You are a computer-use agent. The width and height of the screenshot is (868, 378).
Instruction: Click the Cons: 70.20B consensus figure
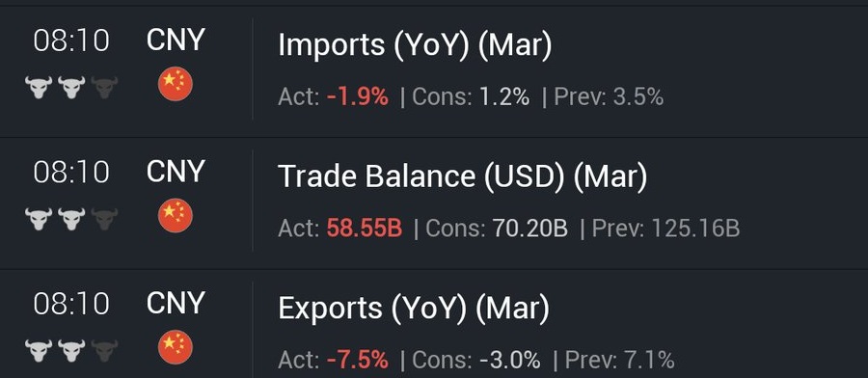(x=497, y=229)
